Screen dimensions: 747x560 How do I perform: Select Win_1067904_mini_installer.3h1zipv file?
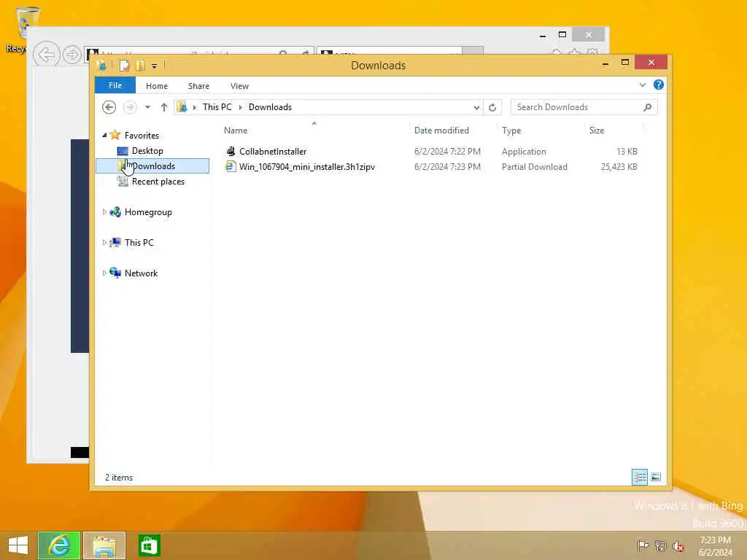tap(307, 167)
